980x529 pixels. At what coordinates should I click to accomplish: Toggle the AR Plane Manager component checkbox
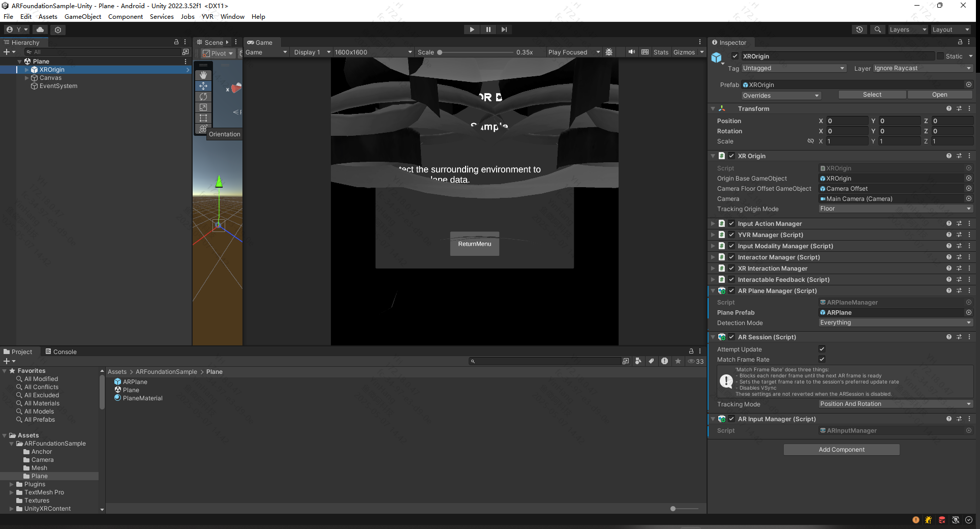point(731,291)
